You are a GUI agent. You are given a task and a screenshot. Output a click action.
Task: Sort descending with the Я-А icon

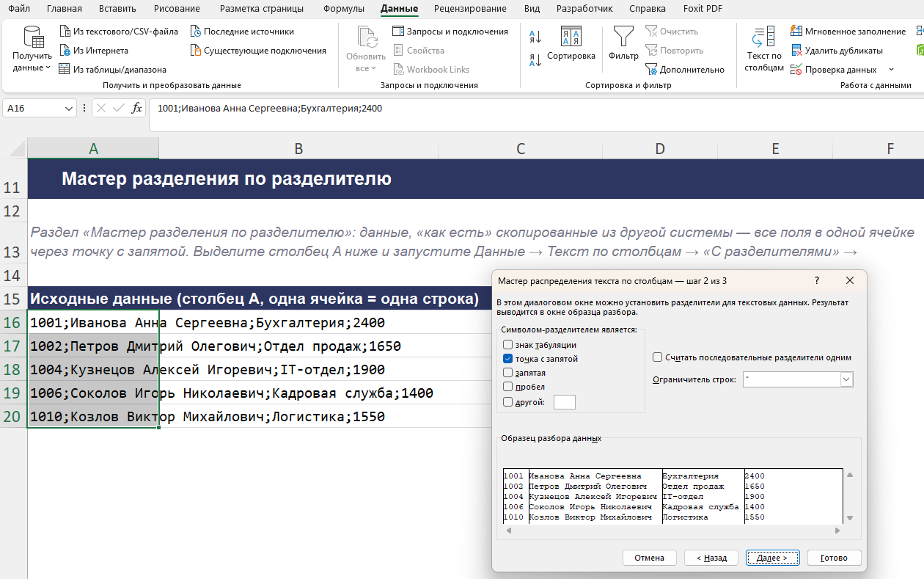[x=535, y=59]
